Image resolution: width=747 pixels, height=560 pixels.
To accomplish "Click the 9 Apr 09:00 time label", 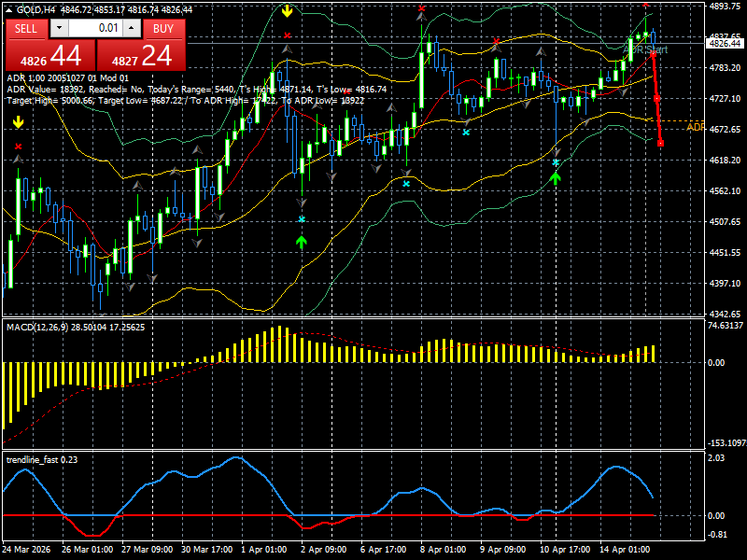I will click(503, 549).
